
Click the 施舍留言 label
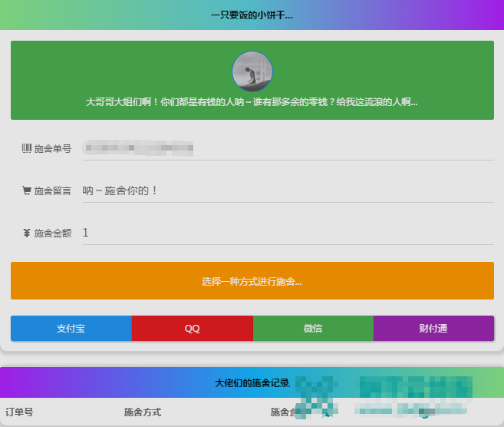pos(53,190)
